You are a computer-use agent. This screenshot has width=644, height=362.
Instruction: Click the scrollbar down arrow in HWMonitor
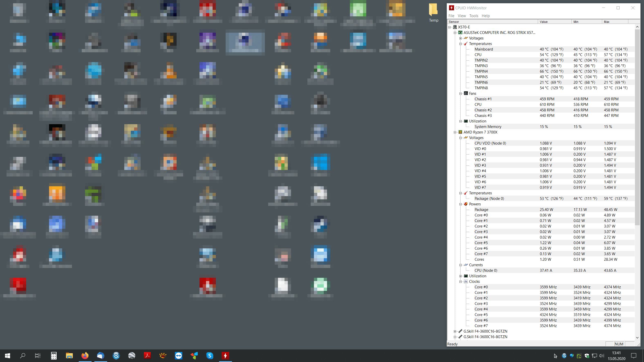pyautogui.click(x=637, y=338)
